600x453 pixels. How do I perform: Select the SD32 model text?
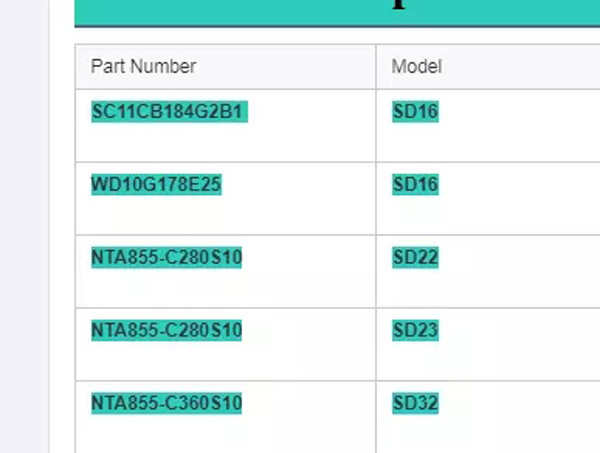click(x=415, y=403)
